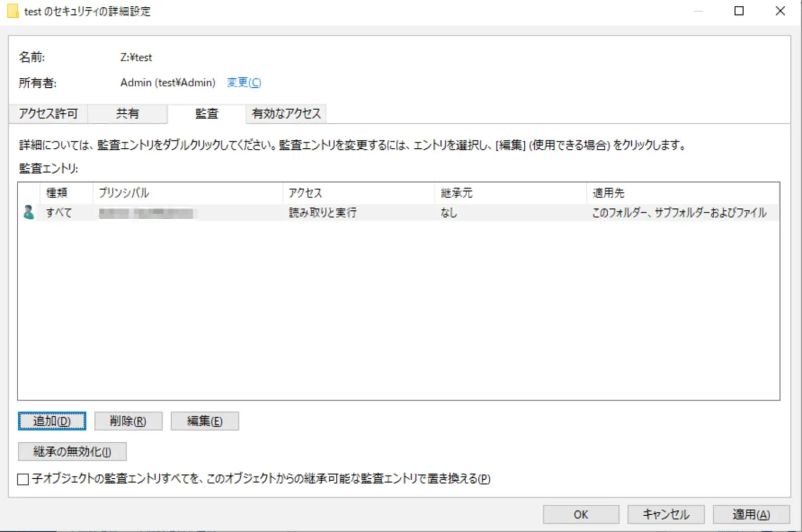Select the 監査 tab
The height and width of the screenshot is (532, 802).
[206, 113]
